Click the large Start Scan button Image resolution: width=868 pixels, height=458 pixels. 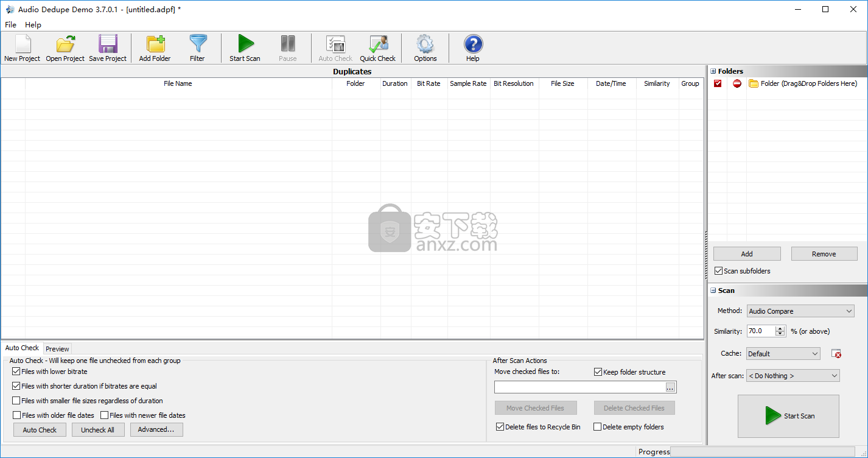[x=788, y=416]
